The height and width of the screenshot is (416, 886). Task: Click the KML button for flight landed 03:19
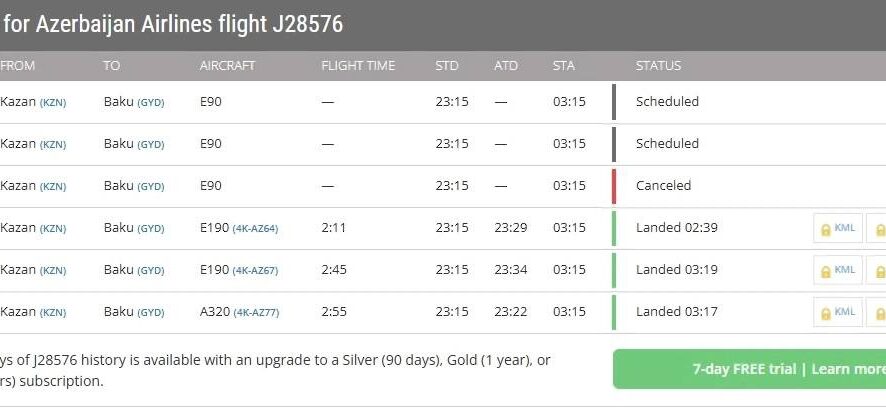pyautogui.click(x=838, y=270)
